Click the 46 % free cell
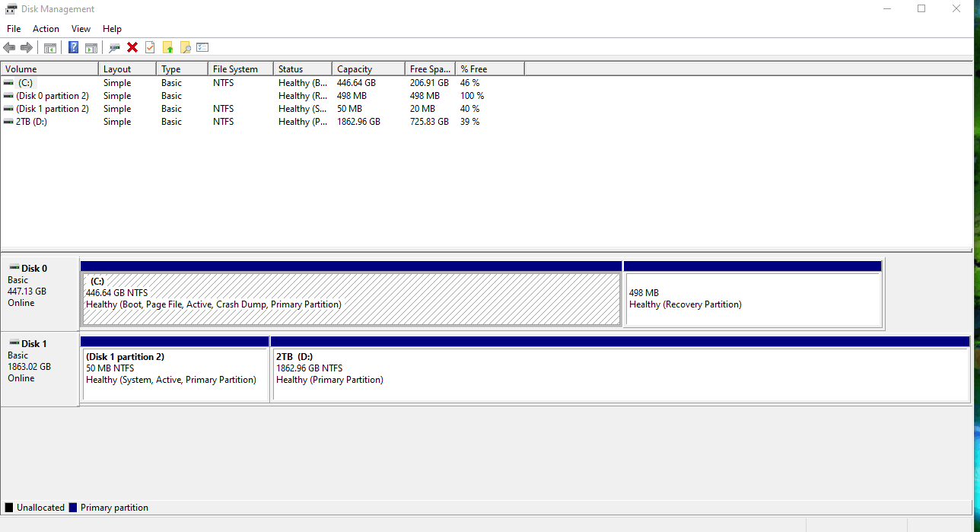The height and width of the screenshot is (532, 980). point(469,82)
